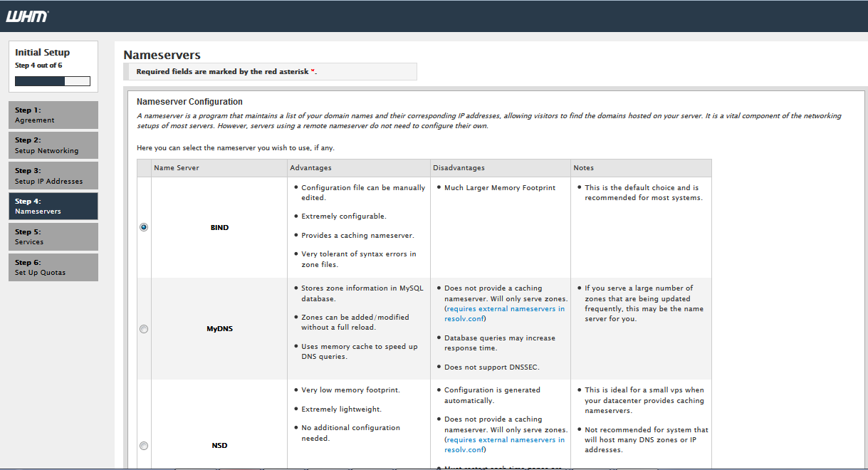Click the WHM logo

click(27, 16)
